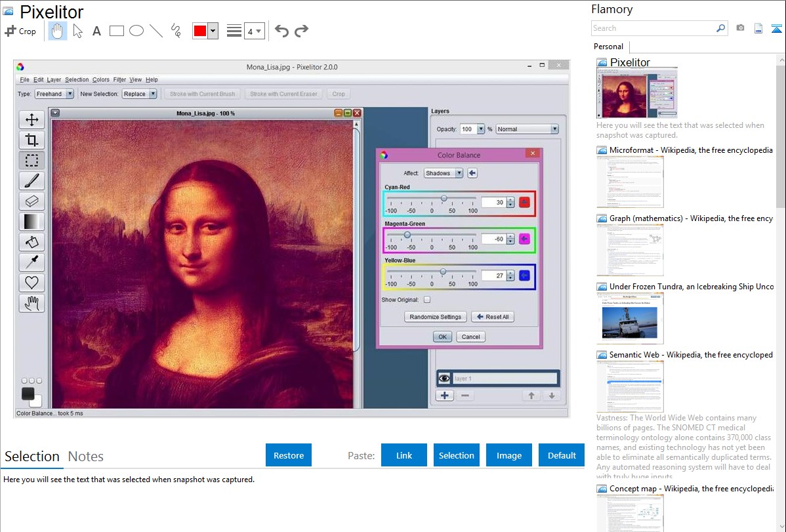Select the straight line tool
Image resolution: width=786 pixels, height=532 pixels.
156,31
